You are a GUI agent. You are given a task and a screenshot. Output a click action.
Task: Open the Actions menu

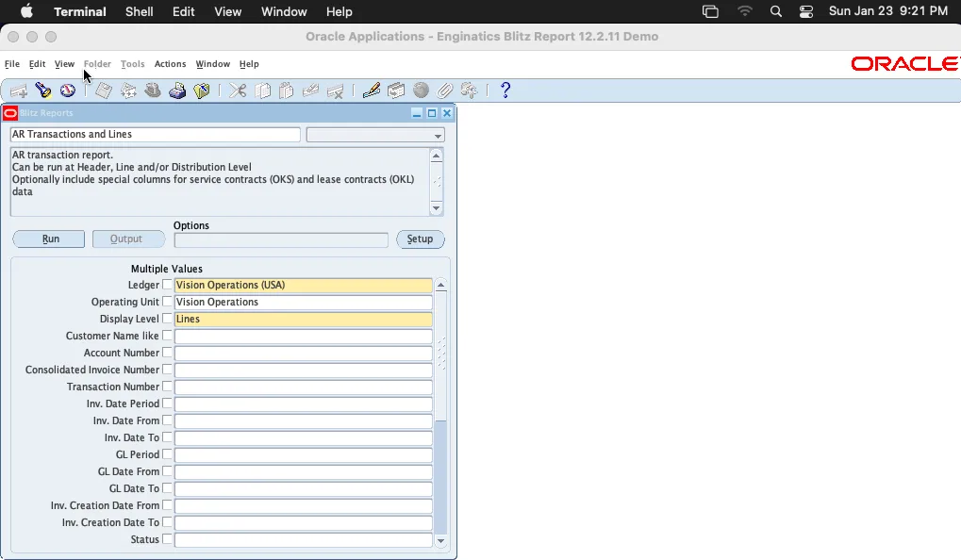tap(170, 64)
